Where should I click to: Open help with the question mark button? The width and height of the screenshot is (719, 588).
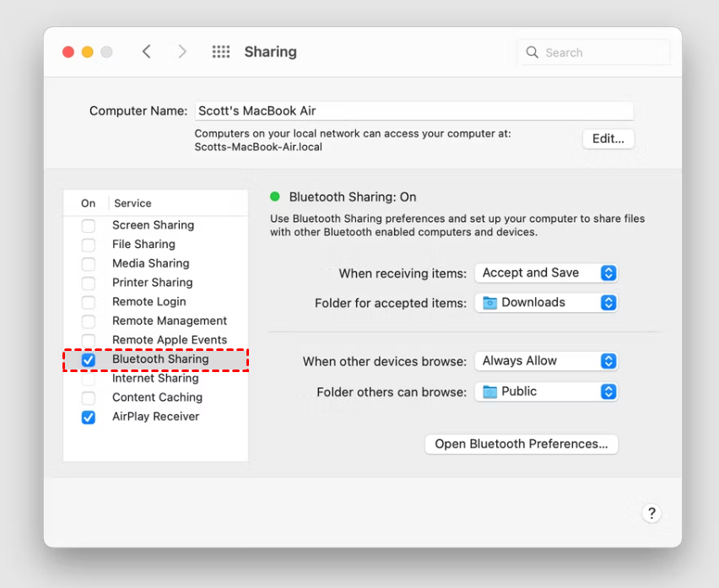coord(651,513)
